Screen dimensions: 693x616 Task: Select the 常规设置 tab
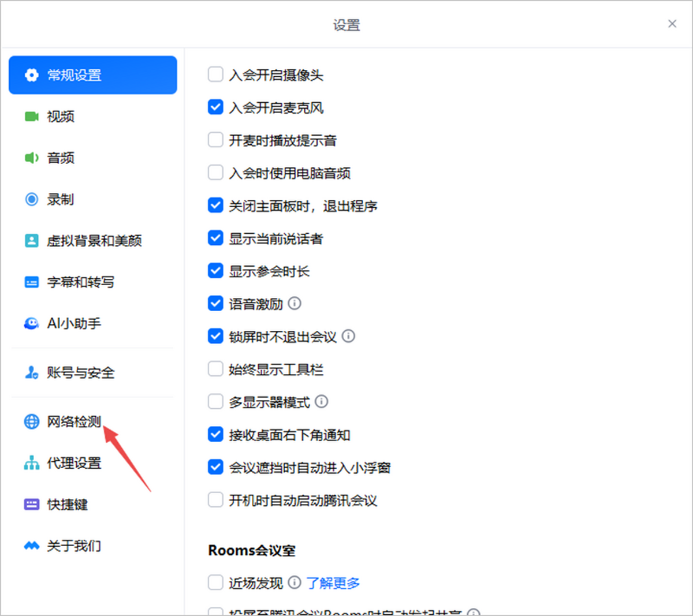point(92,75)
